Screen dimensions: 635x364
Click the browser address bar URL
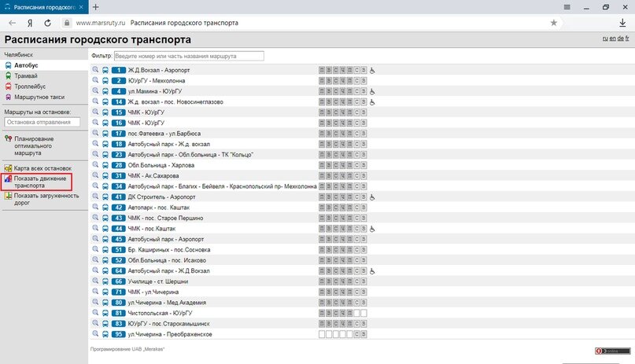pos(101,23)
